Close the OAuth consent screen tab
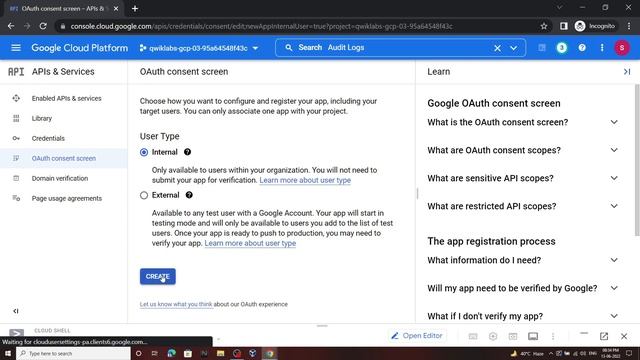The image size is (640, 360). [x=116, y=9]
